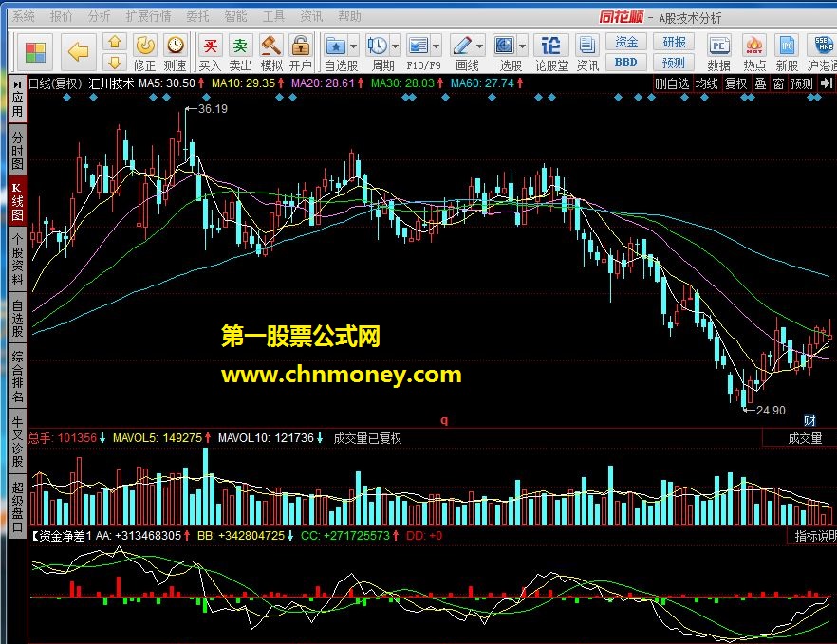
Task: Open the 论股堂 forum icon
Action: pyautogui.click(x=551, y=52)
